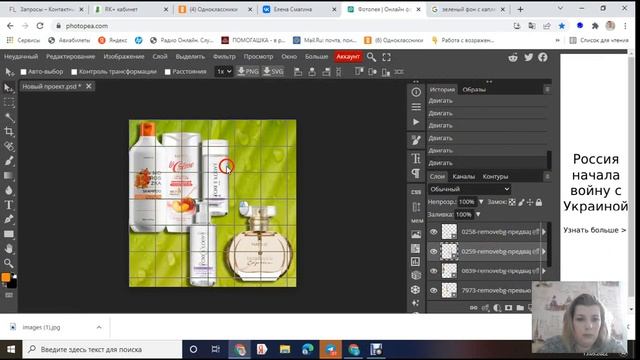Select the Blur drop tool
640x360 pixels.
pos(9,190)
